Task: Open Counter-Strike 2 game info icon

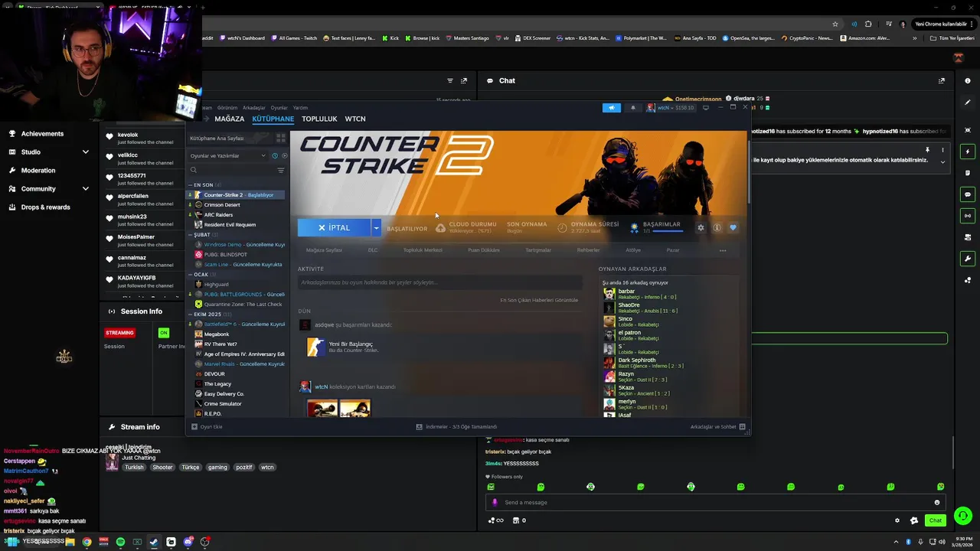Action: click(x=717, y=227)
